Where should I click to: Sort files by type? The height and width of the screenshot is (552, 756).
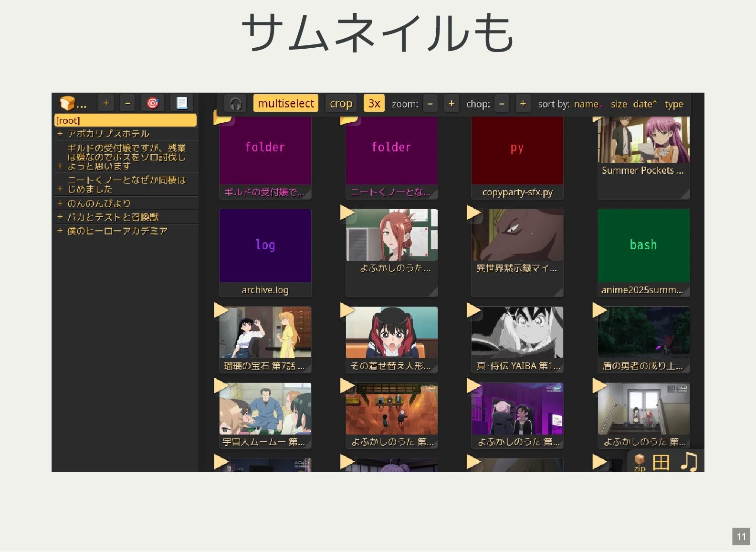coord(674,104)
